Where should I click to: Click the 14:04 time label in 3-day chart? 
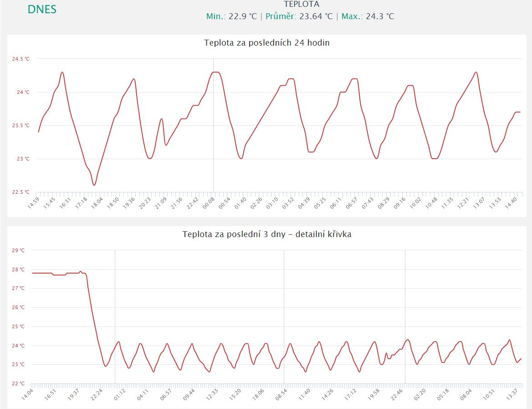click(27, 394)
